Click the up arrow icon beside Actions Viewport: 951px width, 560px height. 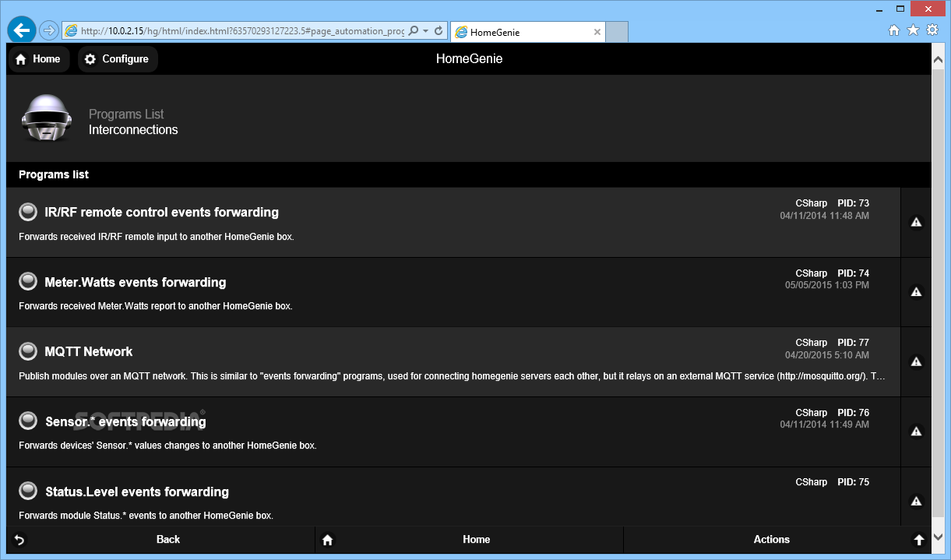tap(919, 540)
